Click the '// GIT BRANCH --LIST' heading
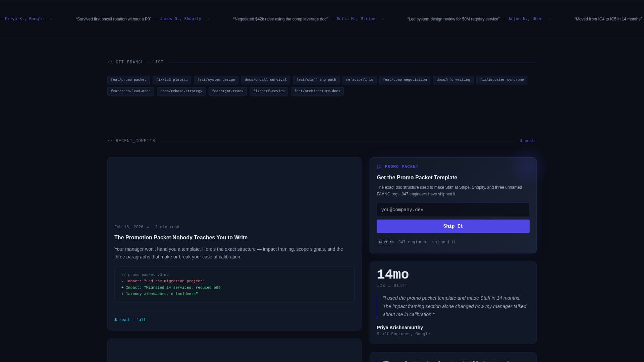The image size is (644, 362). pos(136,62)
